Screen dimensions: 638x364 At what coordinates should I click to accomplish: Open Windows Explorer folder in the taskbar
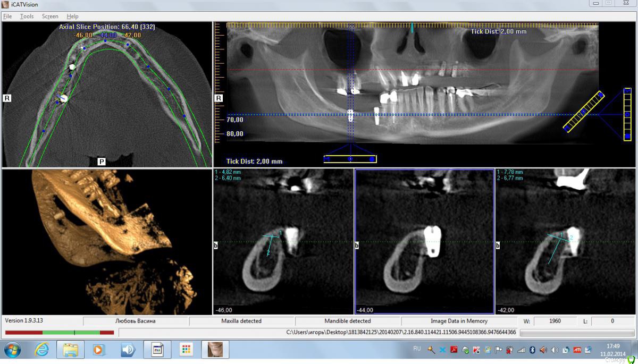[71, 350]
